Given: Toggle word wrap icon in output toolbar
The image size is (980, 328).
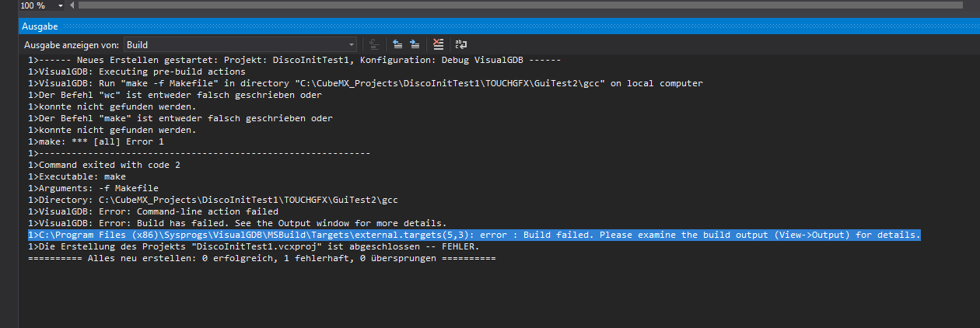Looking at the screenshot, I should tap(460, 45).
